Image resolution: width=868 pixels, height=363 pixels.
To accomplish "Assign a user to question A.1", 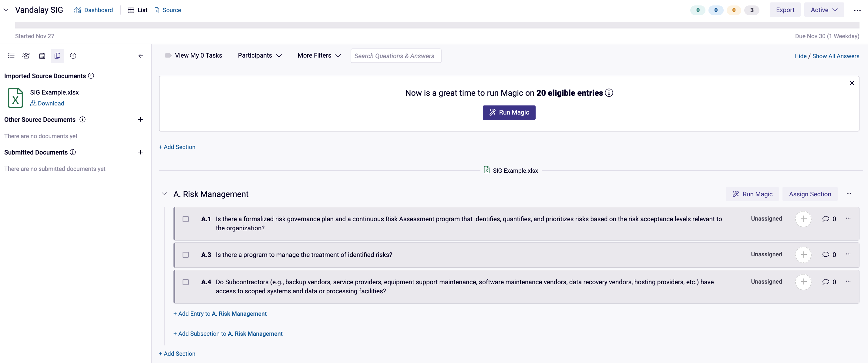I will click(x=803, y=219).
